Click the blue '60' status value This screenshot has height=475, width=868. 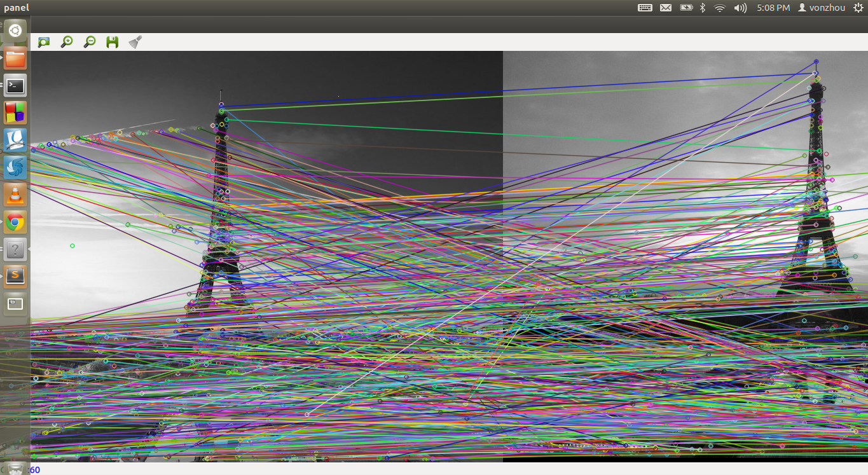pyautogui.click(x=35, y=470)
